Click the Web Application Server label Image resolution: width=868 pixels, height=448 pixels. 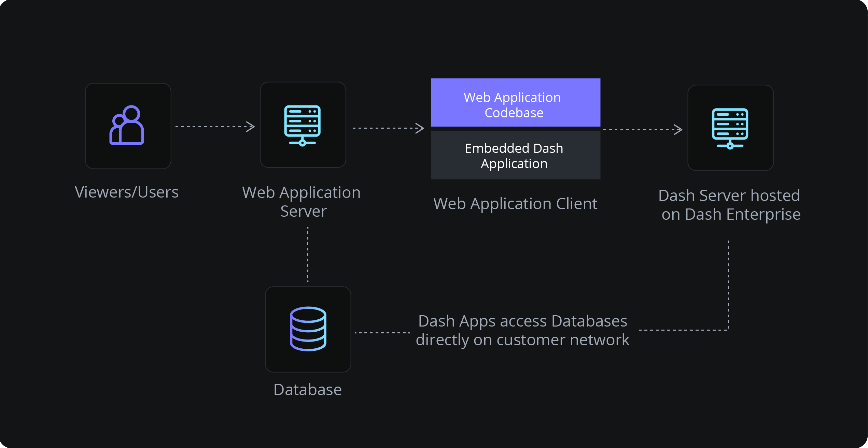point(302,202)
